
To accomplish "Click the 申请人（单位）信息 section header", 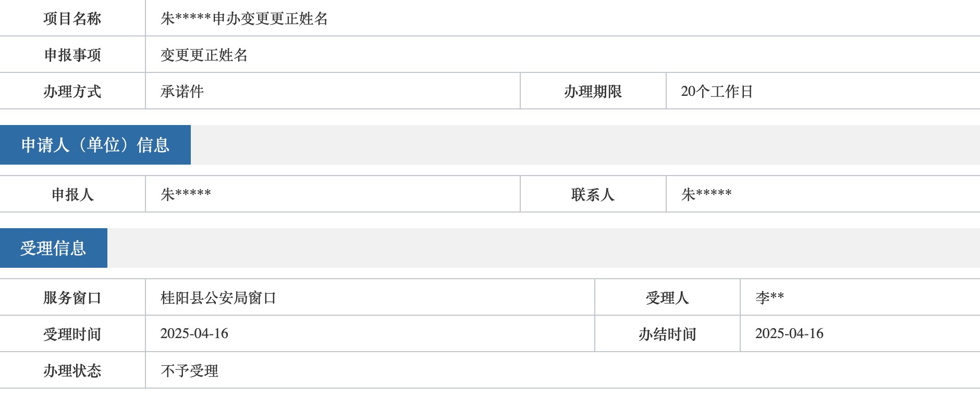I will (x=95, y=145).
